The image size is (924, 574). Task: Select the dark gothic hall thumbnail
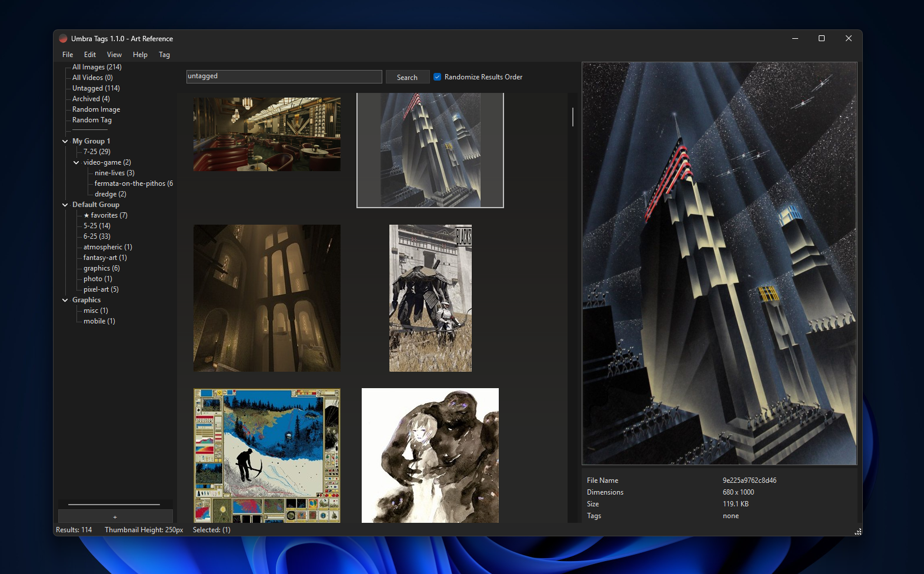click(x=267, y=298)
